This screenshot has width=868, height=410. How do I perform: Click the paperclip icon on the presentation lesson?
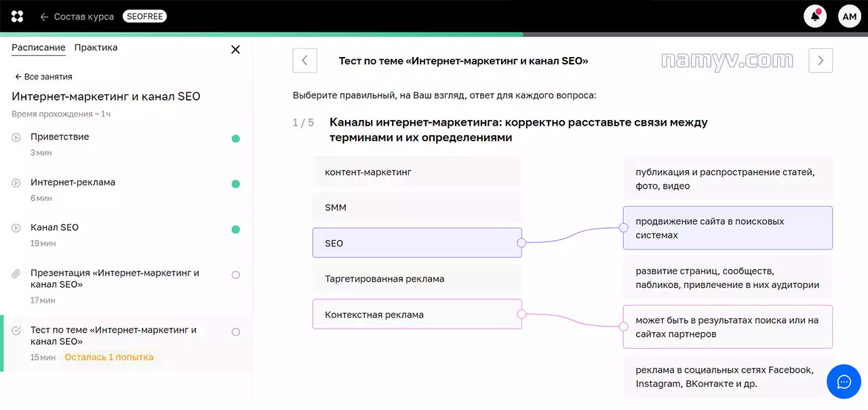(16, 274)
